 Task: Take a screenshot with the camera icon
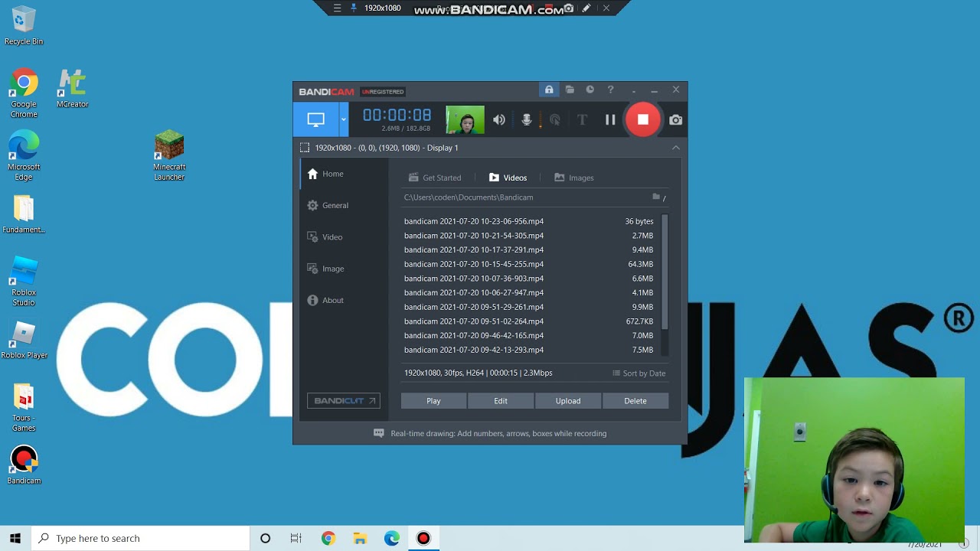(x=675, y=119)
